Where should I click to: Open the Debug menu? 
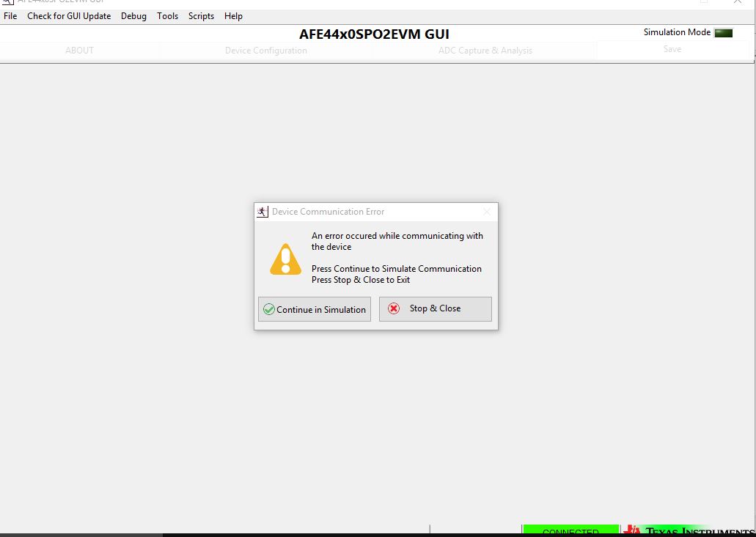tap(133, 16)
